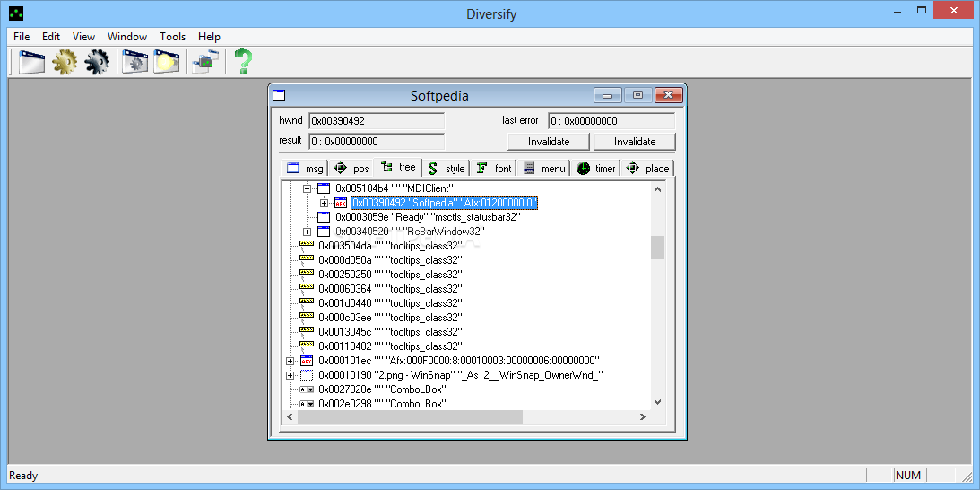The height and width of the screenshot is (490, 980).
Task: Click the AFX icon of the Softpedia tree row
Action: click(x=341, y=203)
